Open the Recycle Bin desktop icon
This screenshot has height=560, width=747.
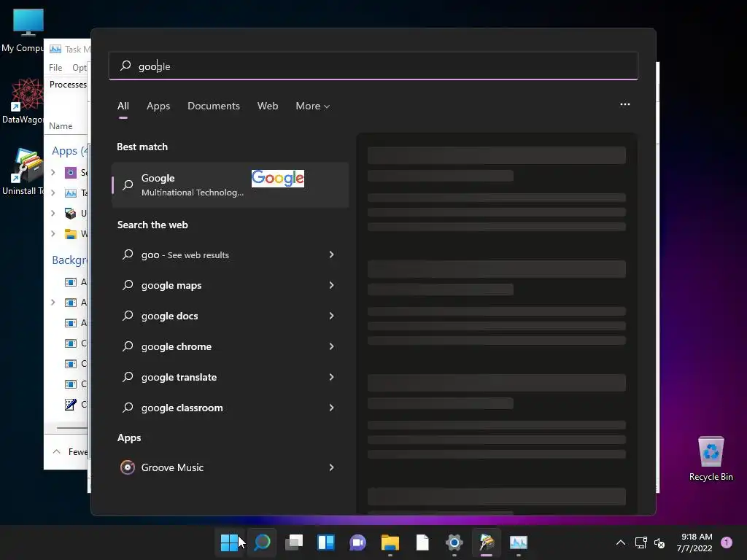pos(711,459)
